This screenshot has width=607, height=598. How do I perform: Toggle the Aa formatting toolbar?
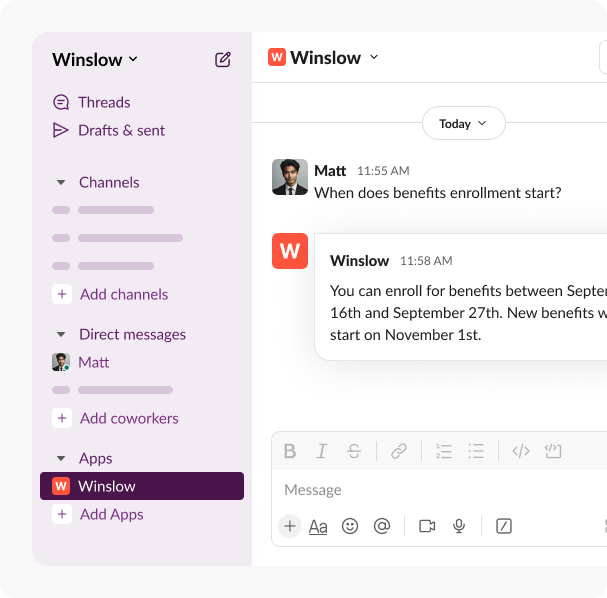(318, 527)
